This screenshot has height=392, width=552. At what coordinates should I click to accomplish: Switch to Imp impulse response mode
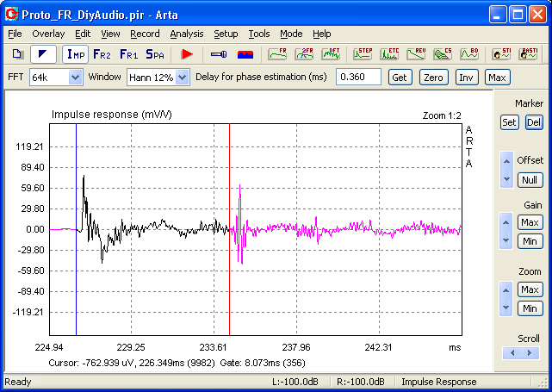(76, 54)
